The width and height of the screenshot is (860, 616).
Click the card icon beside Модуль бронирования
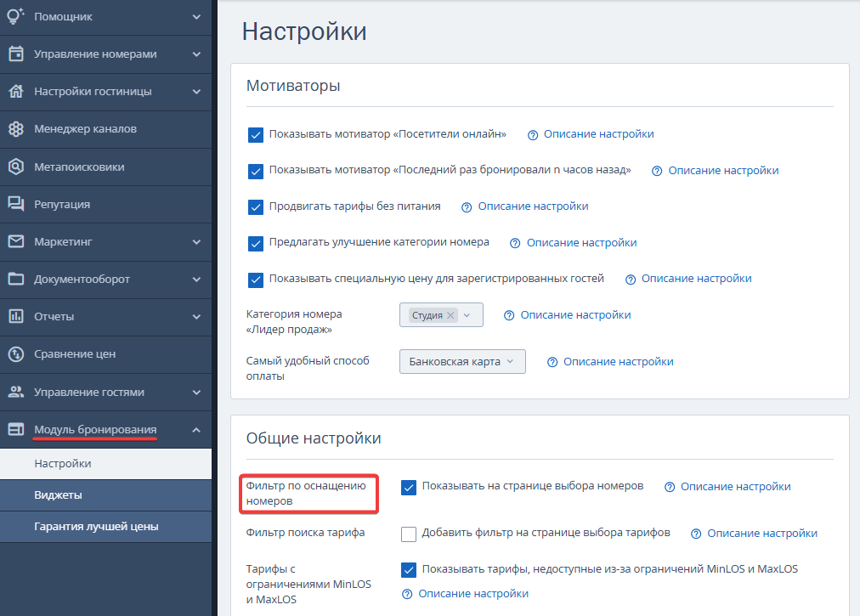pyautogui.click(x=16, y=429)
